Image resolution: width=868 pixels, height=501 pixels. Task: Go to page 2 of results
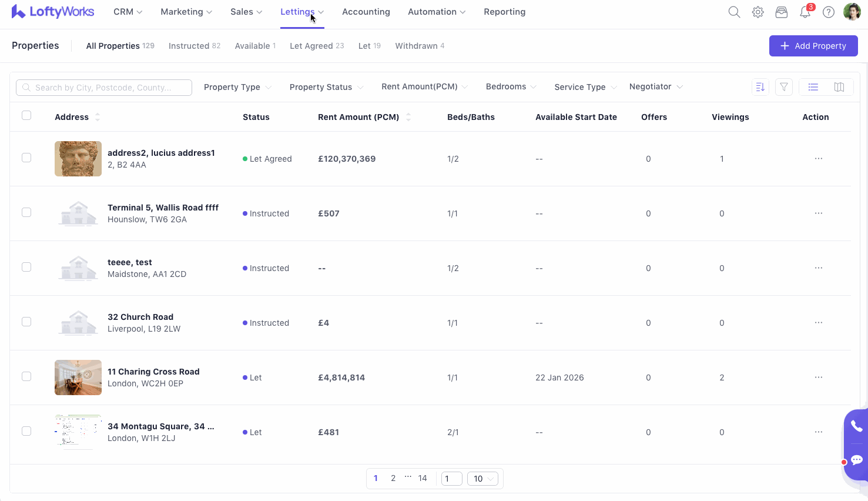point(393,478)
